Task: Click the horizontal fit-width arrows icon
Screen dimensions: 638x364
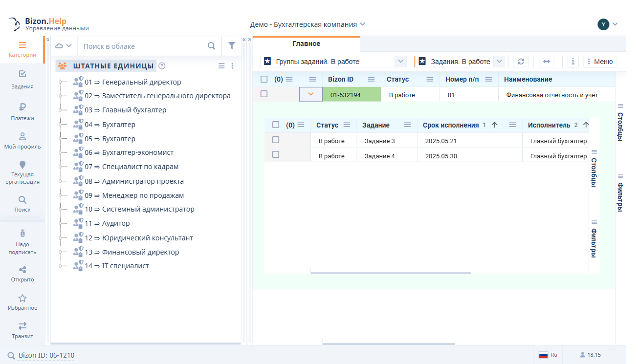Action: [x=547, y=62]
